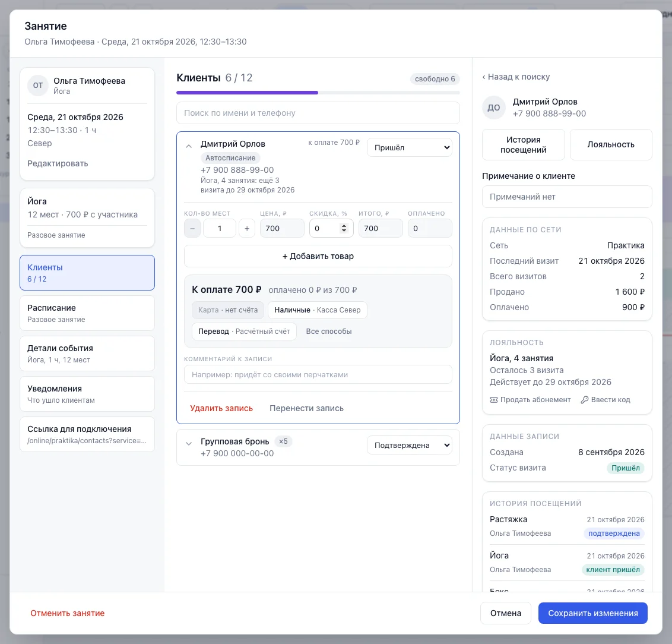Open the Детали события section
The image size is (672, 644).
coord(87,353)
